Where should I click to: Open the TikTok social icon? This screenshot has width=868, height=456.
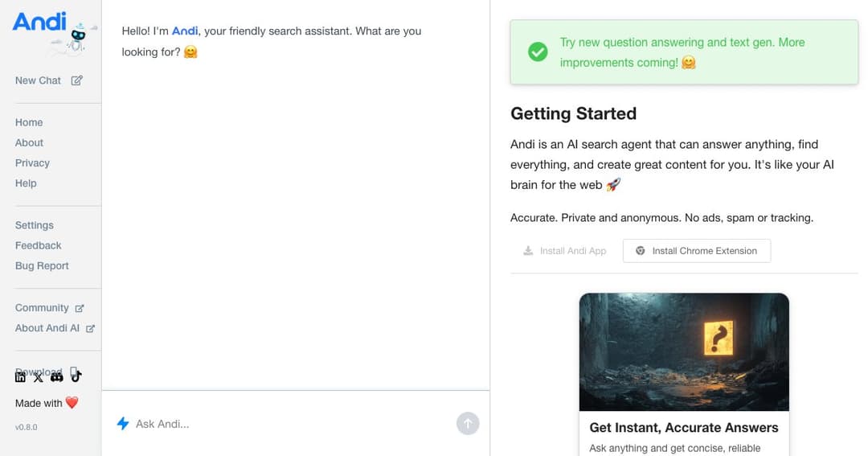(76, 376)
